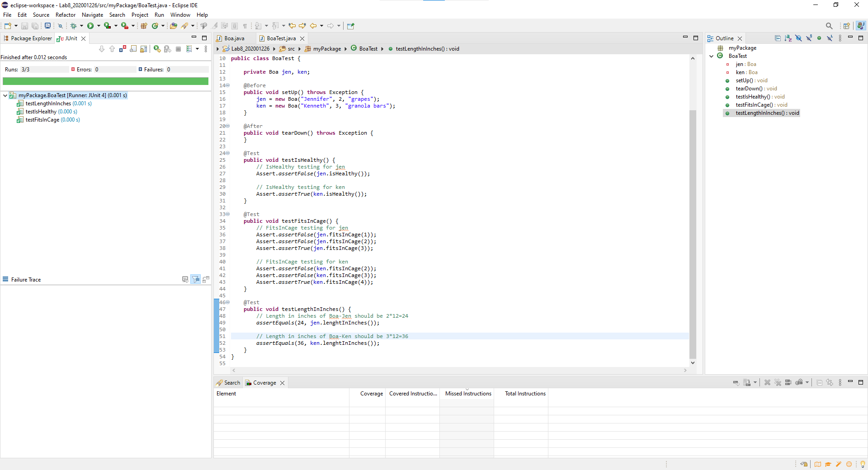Click the global Search magnifier icon
868x470 pixels.
point(829,26)
